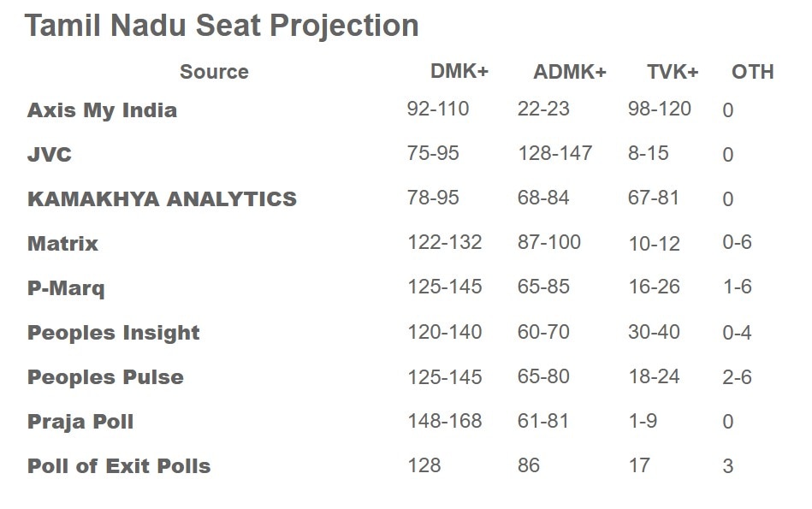Click the Source column header
Screen dimensions: 812x509
(214, 72)
